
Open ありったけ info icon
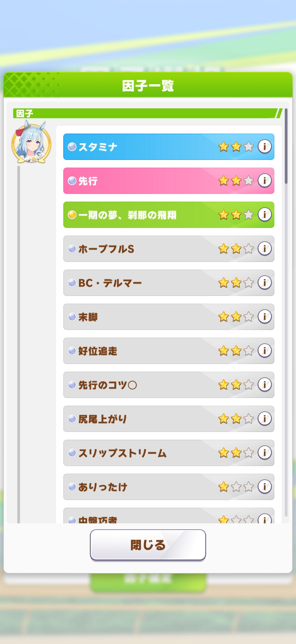(x=264, y=487)
